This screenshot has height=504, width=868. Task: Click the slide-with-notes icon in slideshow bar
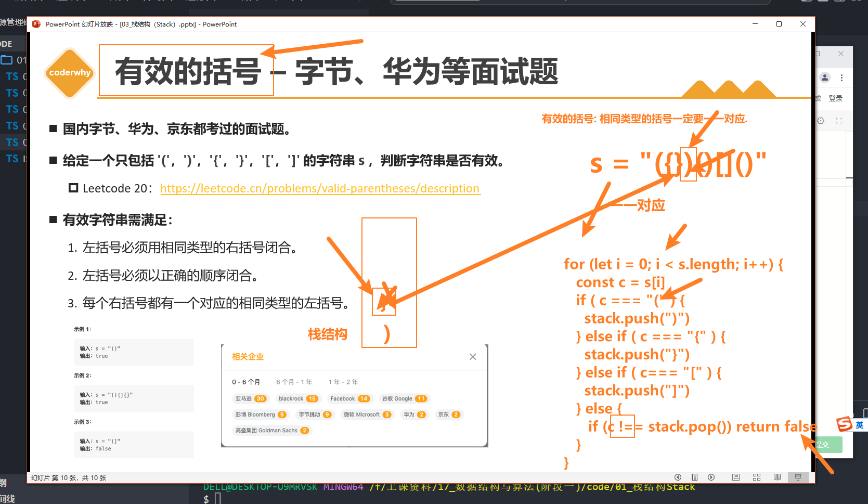pos(736,477)
